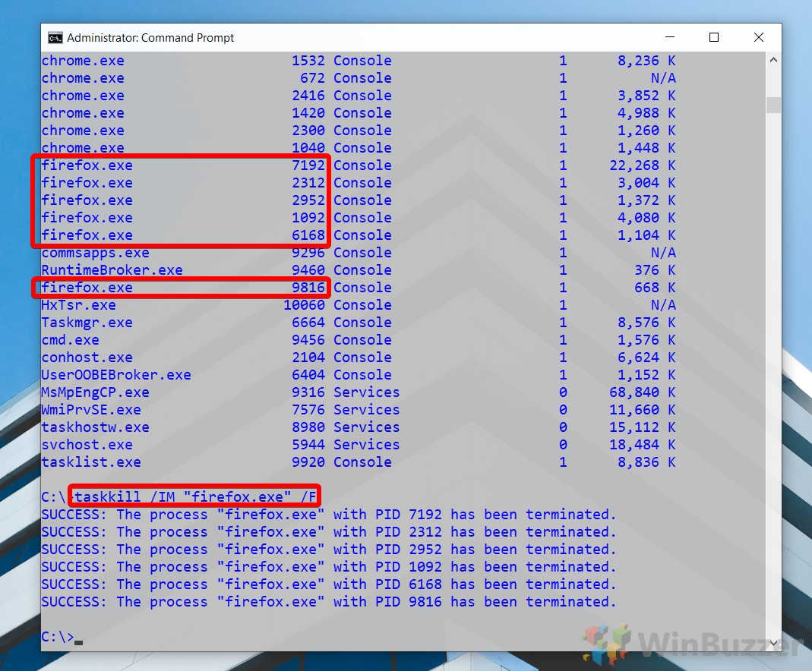Image resolution: width=812 pixels, height=671 pixels.
Task: Click the memory value 68,840 K
Action: 642,392
